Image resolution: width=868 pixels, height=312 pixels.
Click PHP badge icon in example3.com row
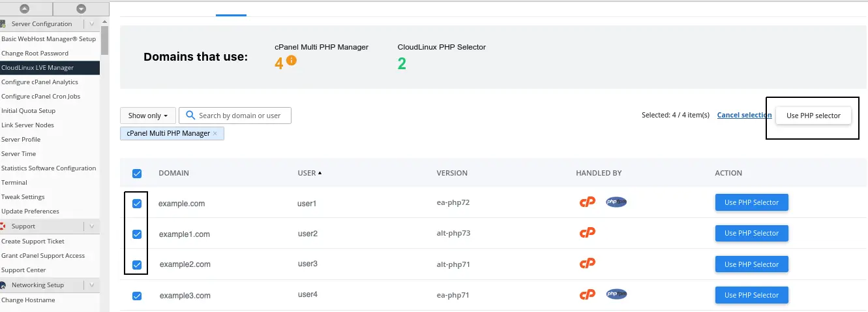coord(616,294)
